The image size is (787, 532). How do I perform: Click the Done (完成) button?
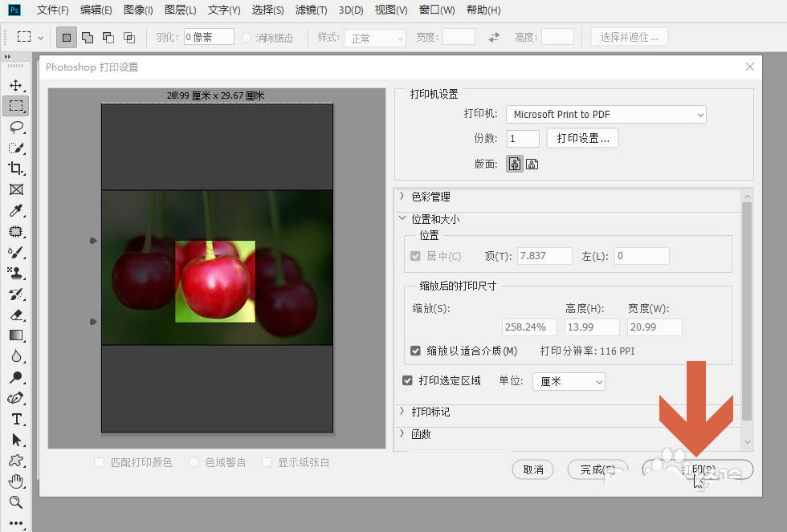[x=597, y=470]
